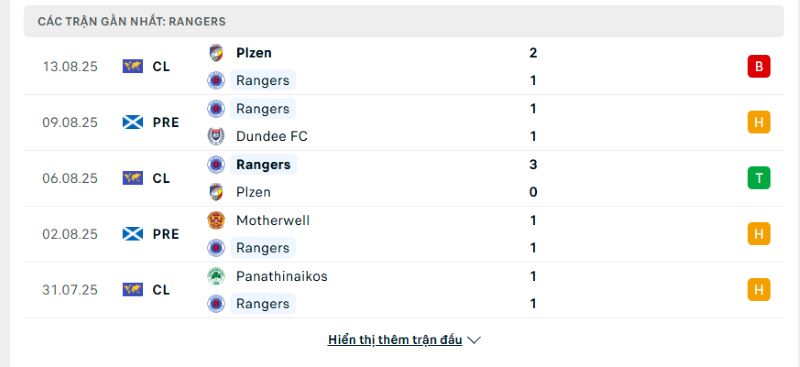Open the Motherwell team name
Screen dimensions: 800x367
(273, 221)
